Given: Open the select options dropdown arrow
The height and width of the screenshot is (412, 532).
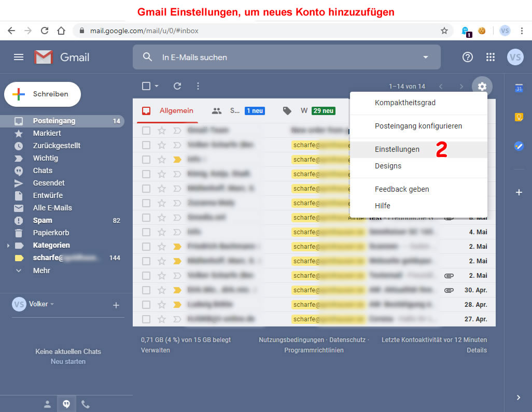Looking at the screenshot, I should coord(157,86).
